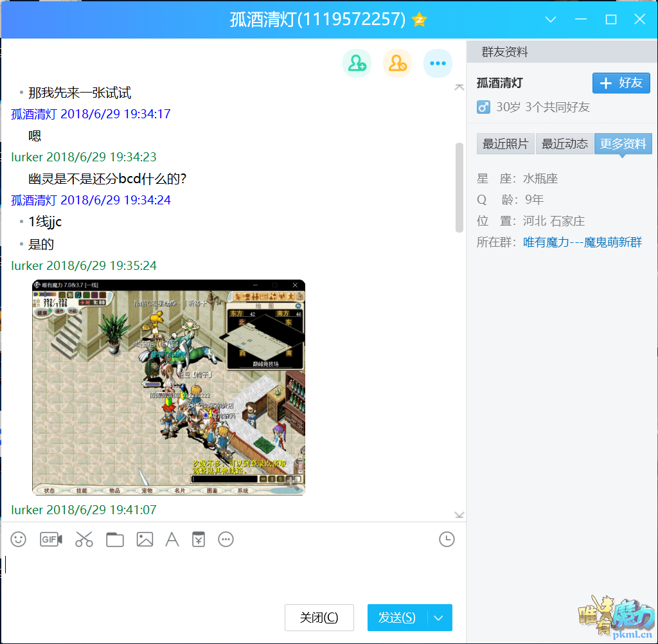Image resolution: width=658 pixels, height=644 pixels.
Task: Open font settings with the A icon
Action: tap(172, 539)
